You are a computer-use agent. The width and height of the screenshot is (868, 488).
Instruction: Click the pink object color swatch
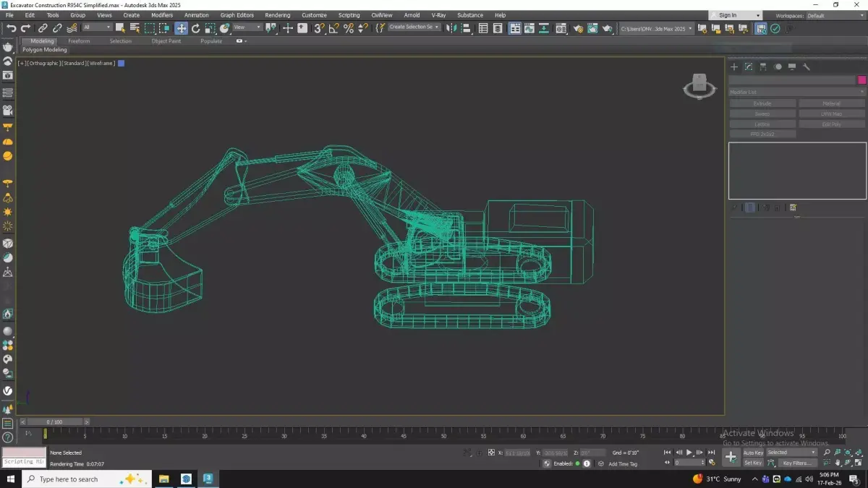click(x=861, y=80)
